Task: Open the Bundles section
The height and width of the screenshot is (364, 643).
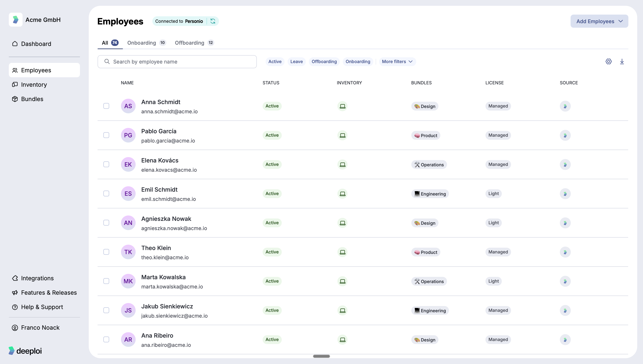Action: pyautogui.click(x=32, y=99)
